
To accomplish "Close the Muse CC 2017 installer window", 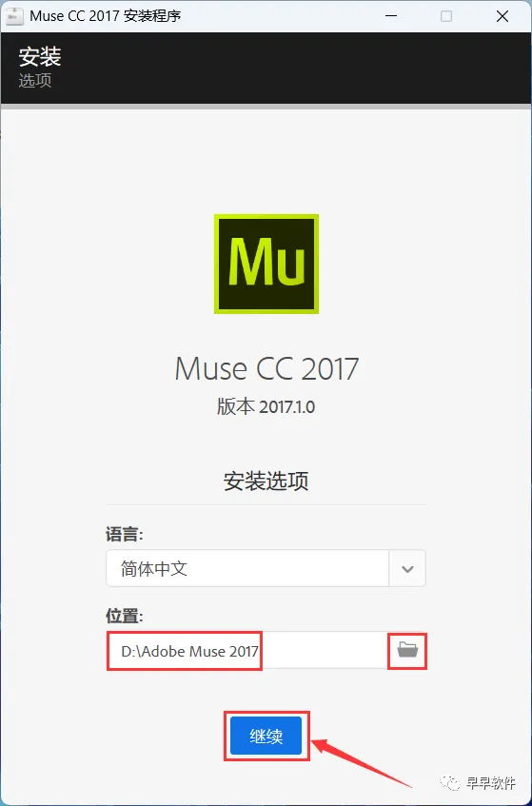I will coord(502,16).
